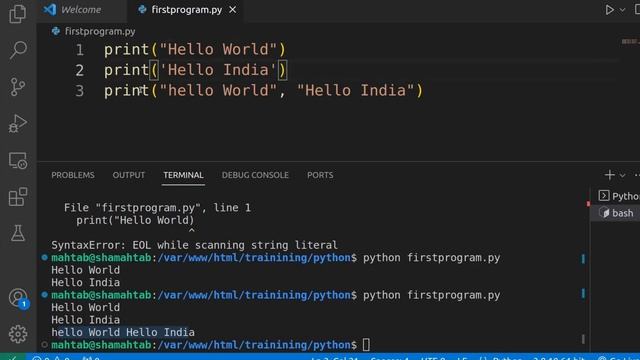Expand the run button dropdown arrow
The height and width of the screenshot is (360, 640).
coord(622,10)
